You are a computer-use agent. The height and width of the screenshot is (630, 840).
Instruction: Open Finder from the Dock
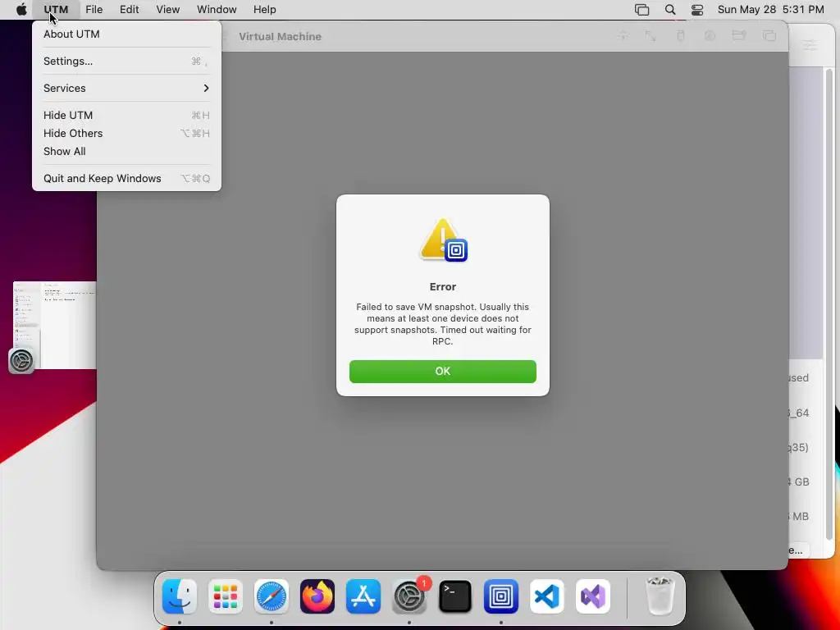(x=180, y=596)
